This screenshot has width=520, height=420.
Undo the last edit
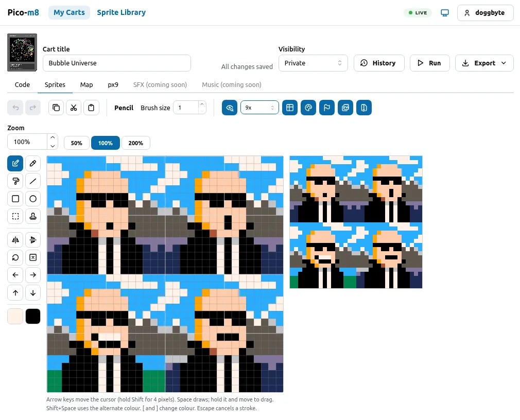[x=15, y=108]
